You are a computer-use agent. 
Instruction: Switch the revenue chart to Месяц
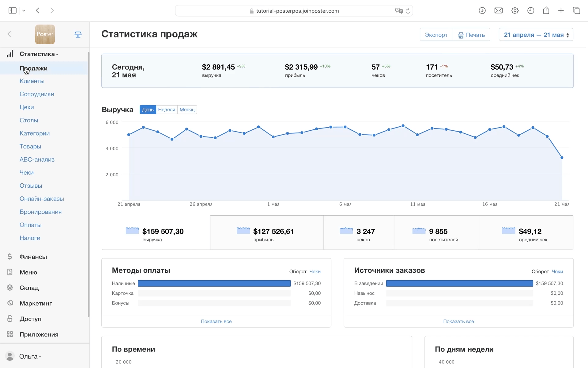[187, 110]
